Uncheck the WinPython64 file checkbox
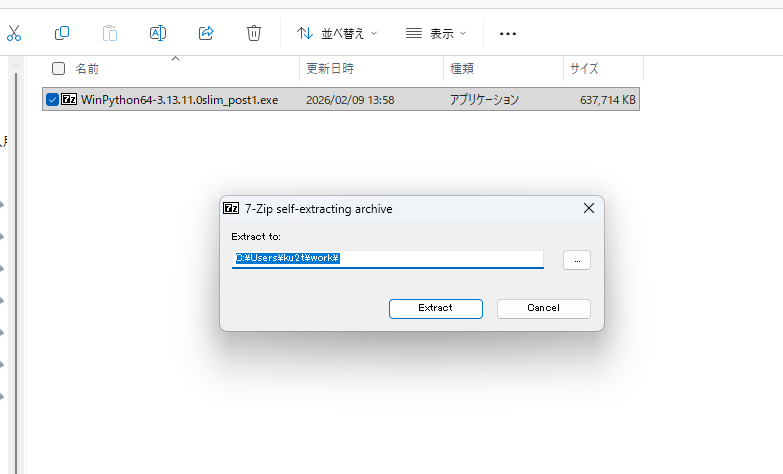This screenshot has height=474, width=783. [52, 99]
